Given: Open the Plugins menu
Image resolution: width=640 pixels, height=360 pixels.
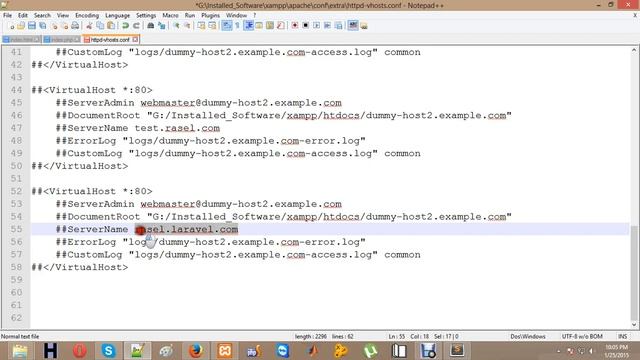Looking at the screenshot, I should [x=211, y=15].
